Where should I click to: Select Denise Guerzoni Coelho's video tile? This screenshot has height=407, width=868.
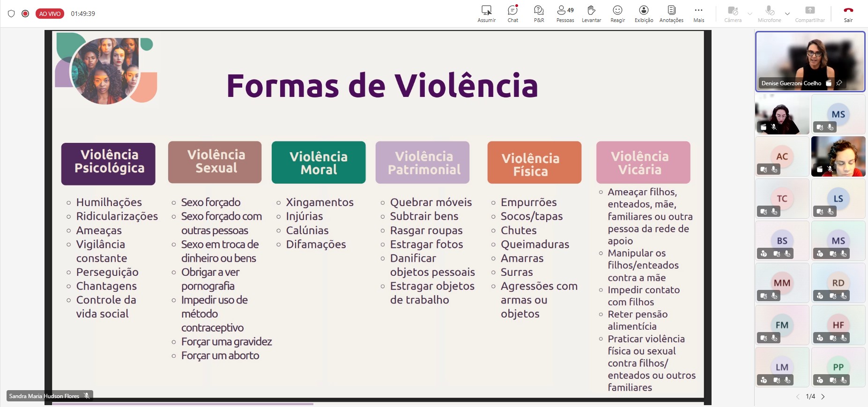(810, 61)
